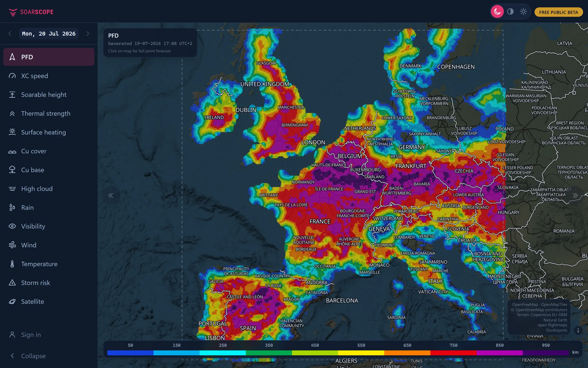588x368 pixels.
Task: Open the Cu cover layer
Action: 49,151
